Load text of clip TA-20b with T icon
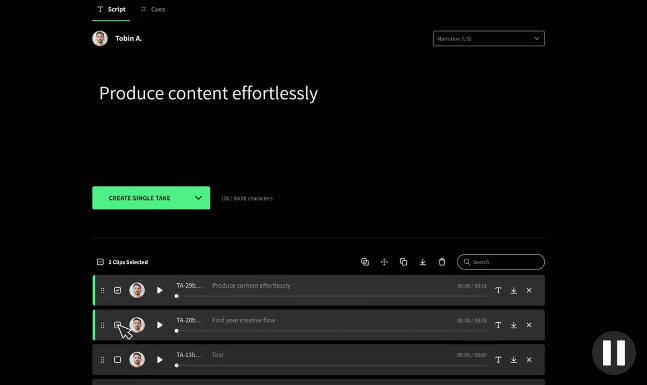Image resolution: width=647 pixels, height=385 pixels. coord(498,325)
